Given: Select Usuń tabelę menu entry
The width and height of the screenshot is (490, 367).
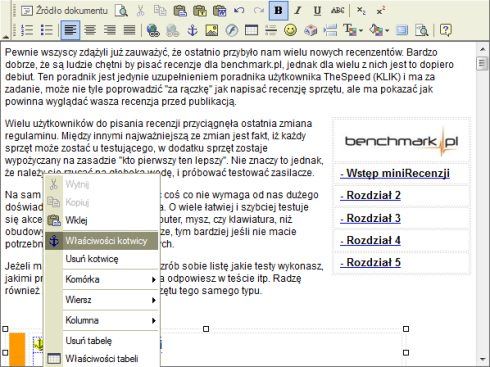Looking at the screenshot, I should pyautogui.click(x=102, y=341).
